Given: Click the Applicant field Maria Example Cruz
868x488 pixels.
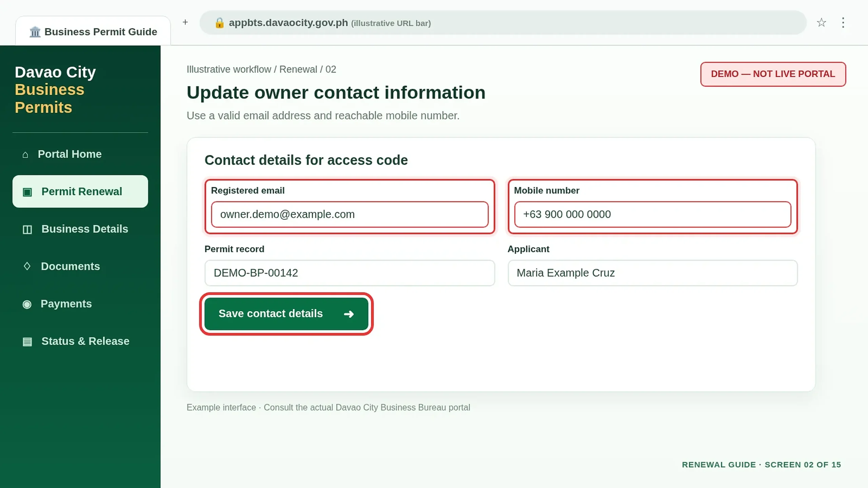Looking at the screenshot, I should click(653, 273).
